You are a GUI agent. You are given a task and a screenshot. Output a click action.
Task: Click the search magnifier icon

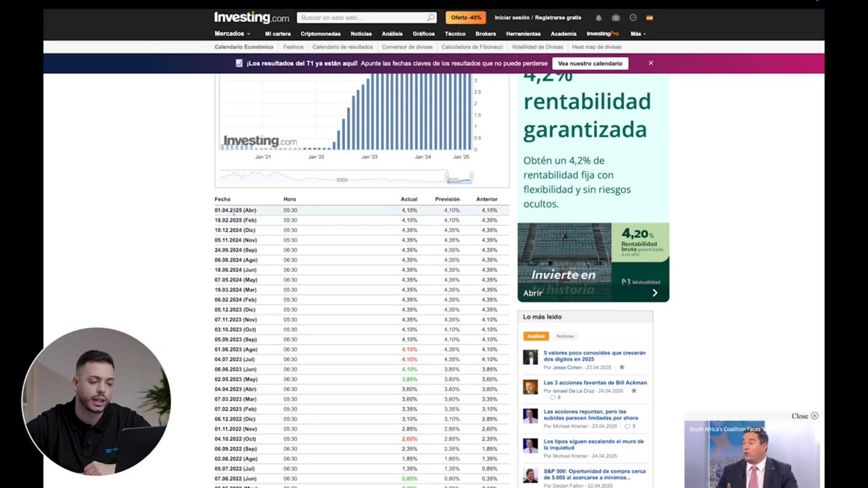[431, 18]
